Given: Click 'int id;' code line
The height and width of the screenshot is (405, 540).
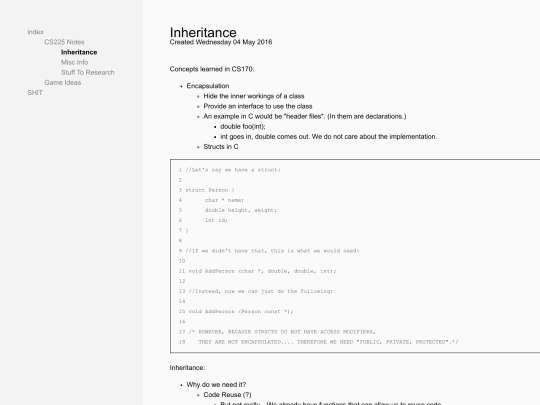Looking at the screenshot, I should (x=216, y=220).
